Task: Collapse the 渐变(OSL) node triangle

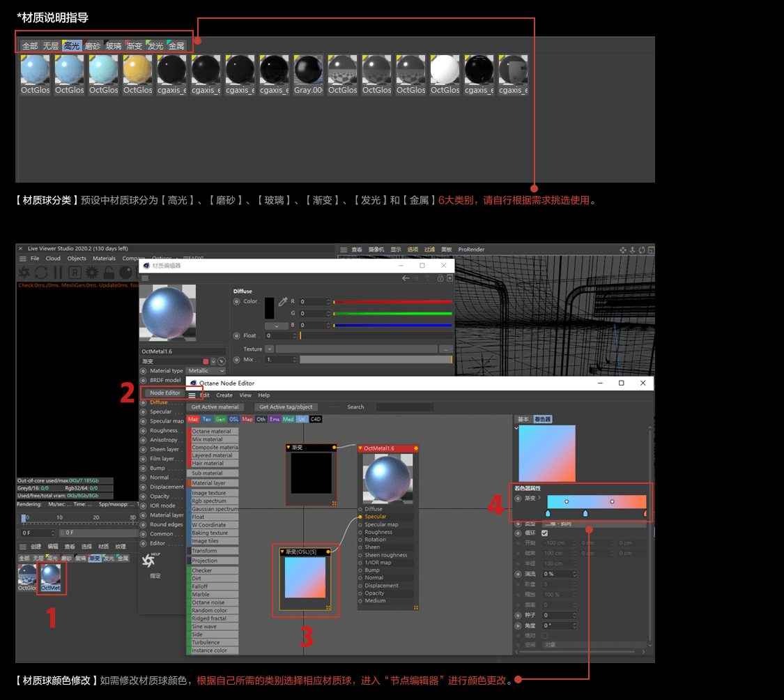Action: click(x=282, y=551)
